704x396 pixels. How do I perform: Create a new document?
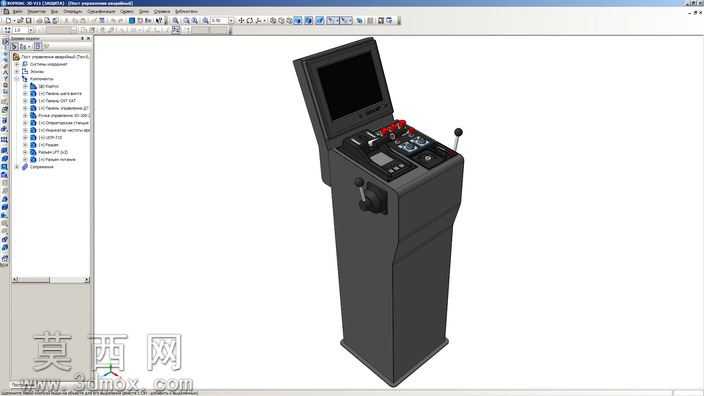click(x=8, y=21)
